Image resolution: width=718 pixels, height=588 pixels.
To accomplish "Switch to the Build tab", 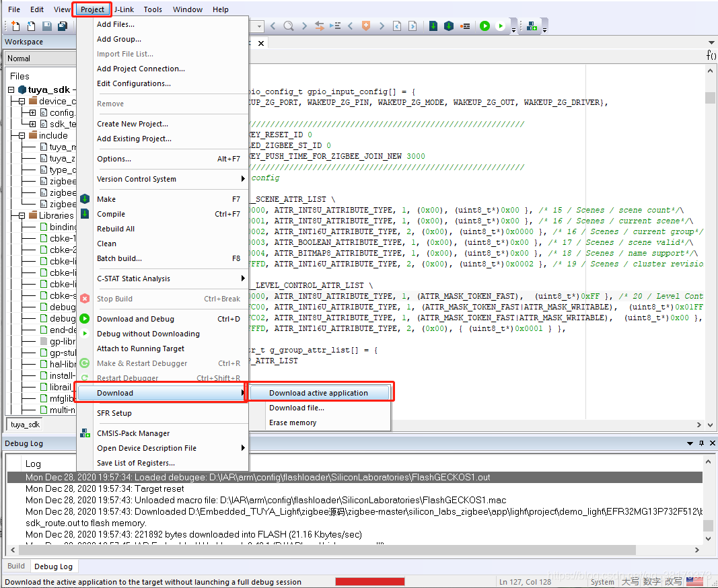I will (16, 566).
